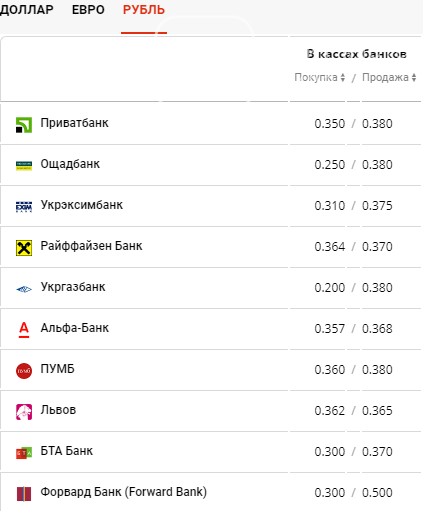Sort by Покупка column arrows

coord(342,78)
